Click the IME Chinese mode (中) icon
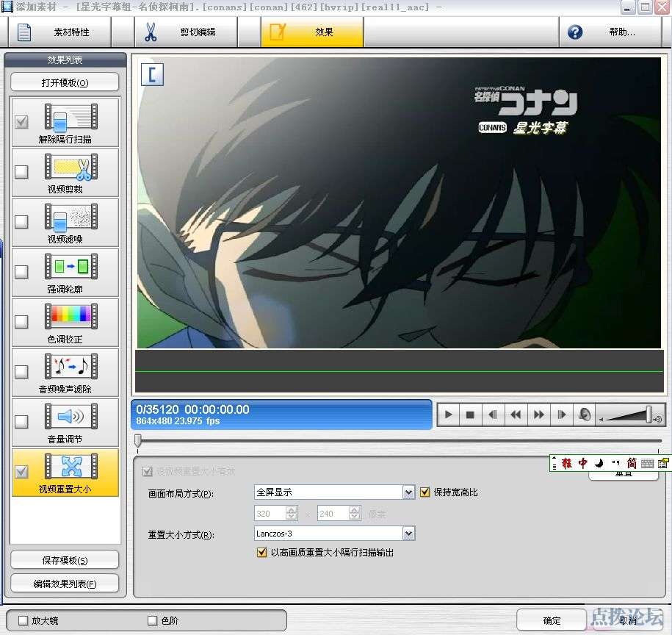 (x=583, y=463)
